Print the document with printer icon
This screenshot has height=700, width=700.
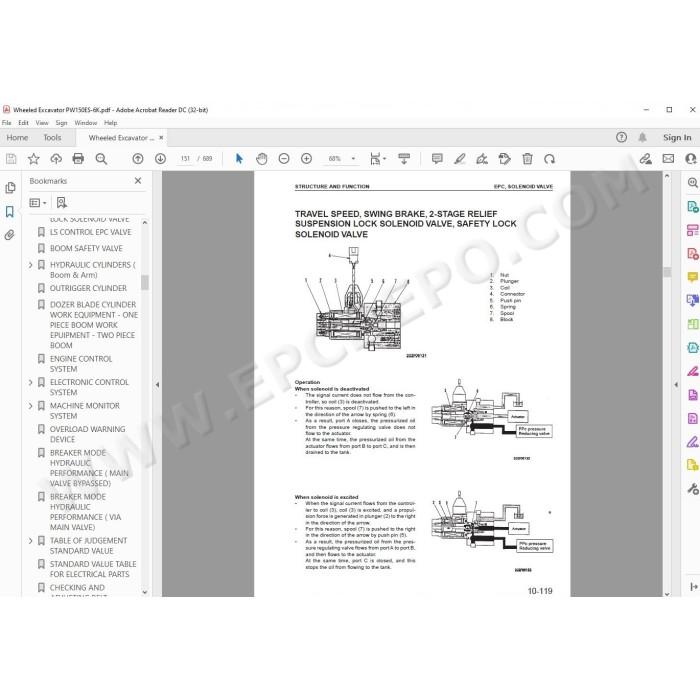(78, 158)
